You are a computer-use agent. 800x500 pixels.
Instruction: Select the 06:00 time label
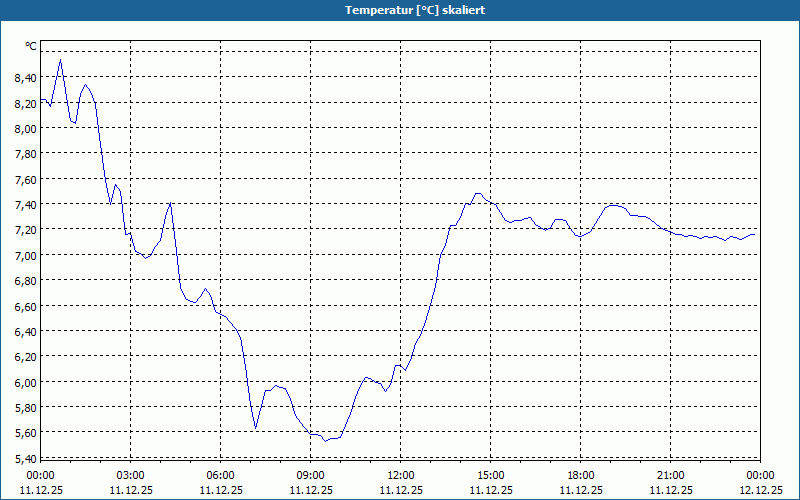pyautogui.click(x=220, y=476)
